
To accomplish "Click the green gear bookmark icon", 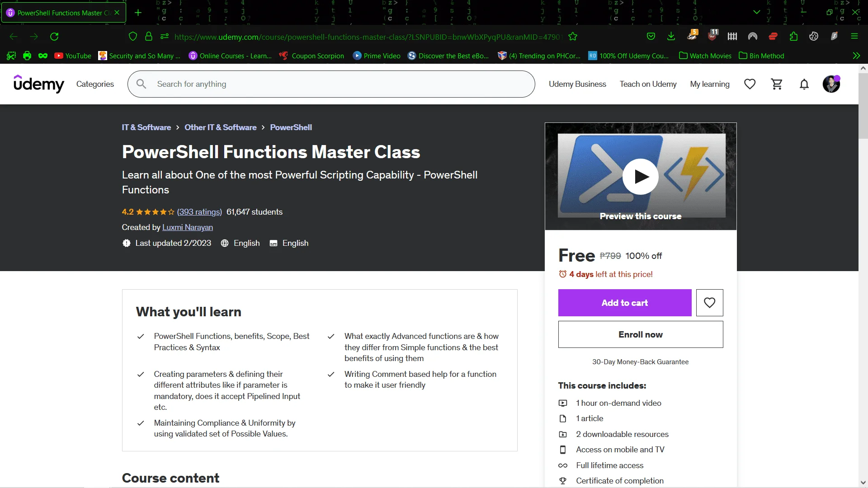I will (x=11, y=56).
